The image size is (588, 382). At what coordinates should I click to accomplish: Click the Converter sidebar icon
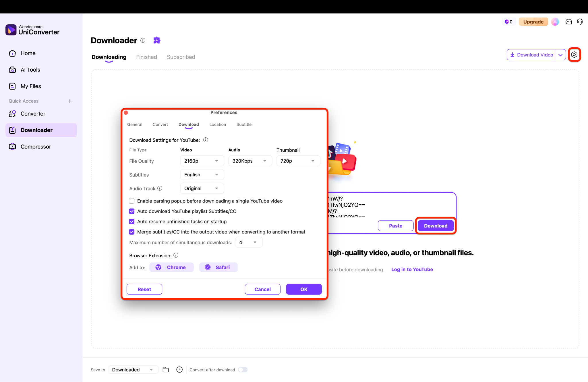[x=12, y=114]
